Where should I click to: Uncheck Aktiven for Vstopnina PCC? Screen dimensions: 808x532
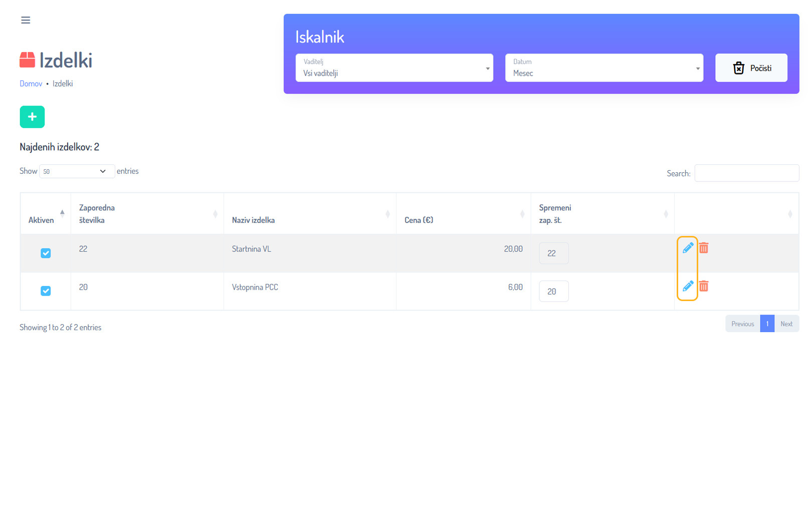(46, 291)
